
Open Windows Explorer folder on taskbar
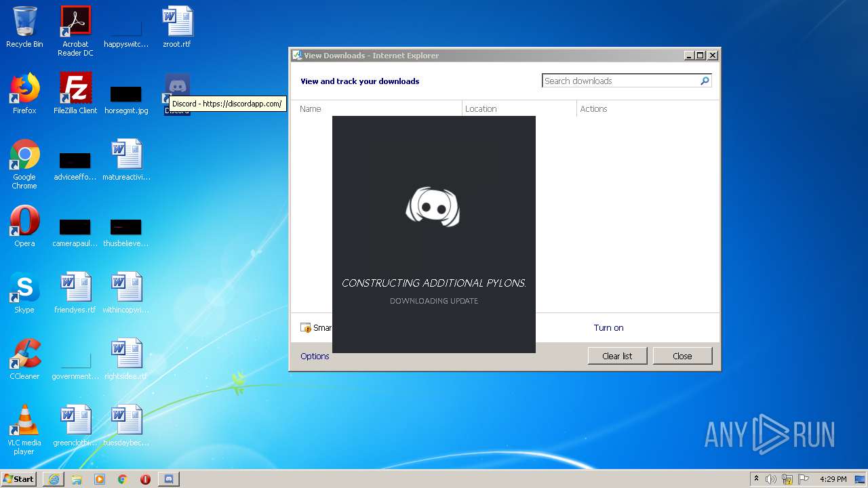point(77,479)
